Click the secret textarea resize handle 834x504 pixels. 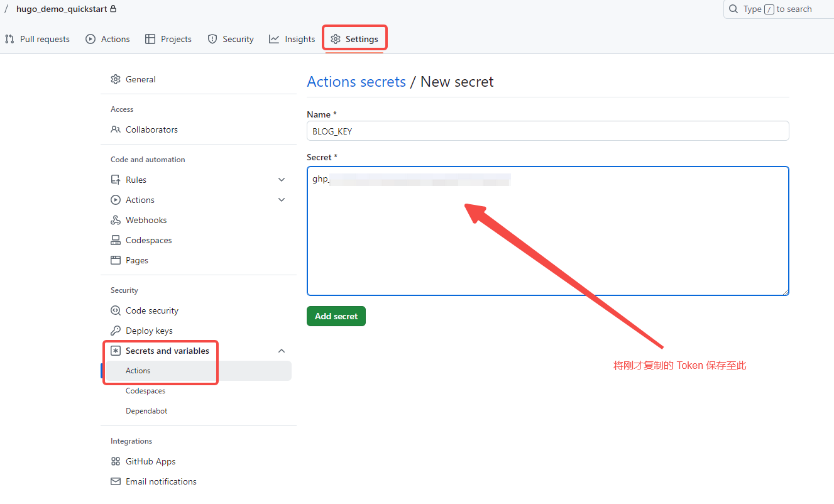point(785,291)
